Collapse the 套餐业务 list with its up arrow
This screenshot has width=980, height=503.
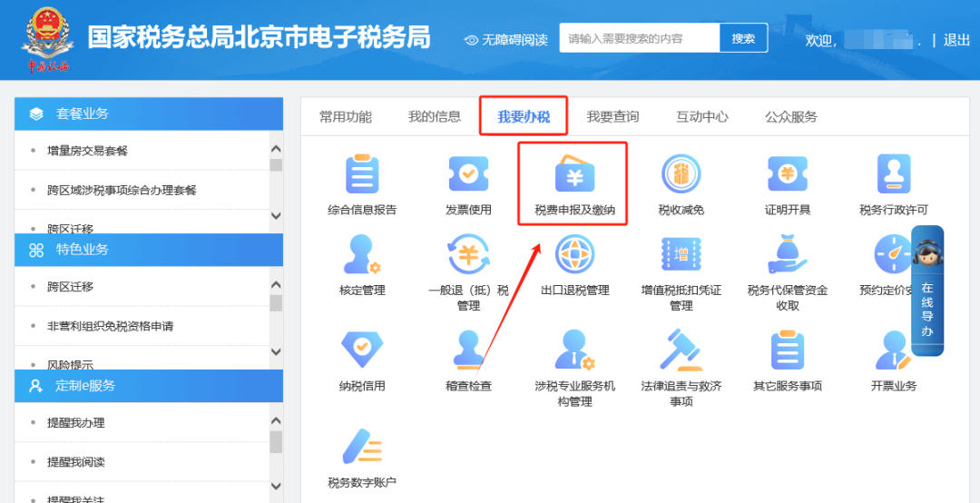[276, 149]
